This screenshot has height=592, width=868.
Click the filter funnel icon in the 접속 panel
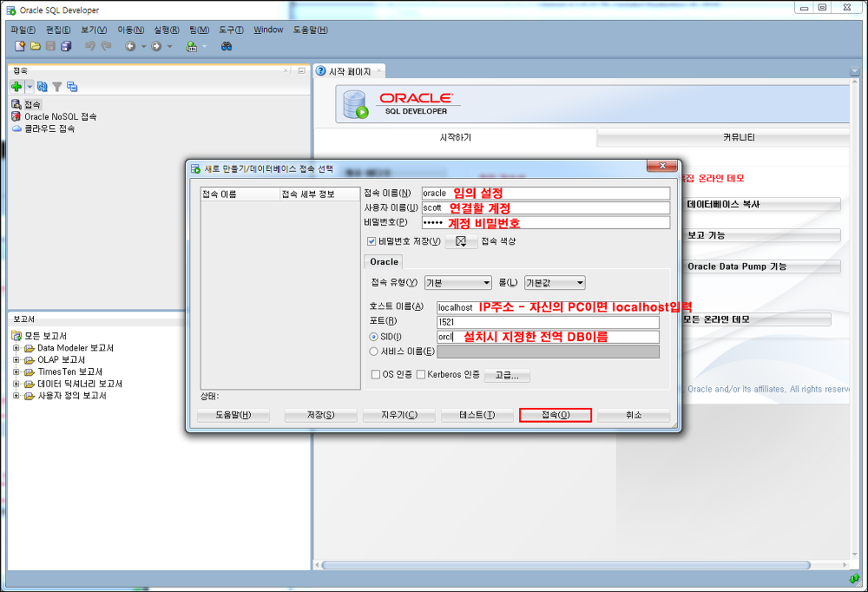pyautogui.click(x=57, y=87)
